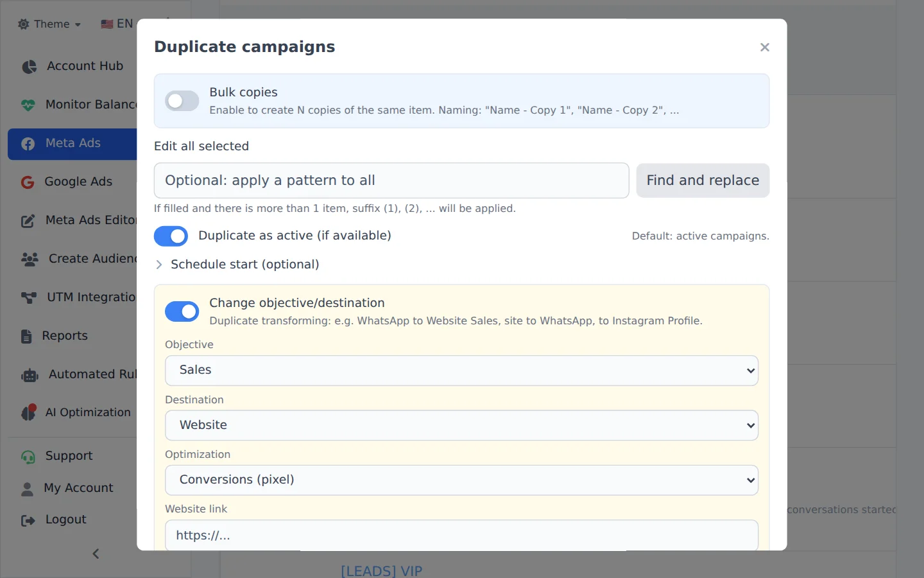Disable Change objective/destination switch

182,311
